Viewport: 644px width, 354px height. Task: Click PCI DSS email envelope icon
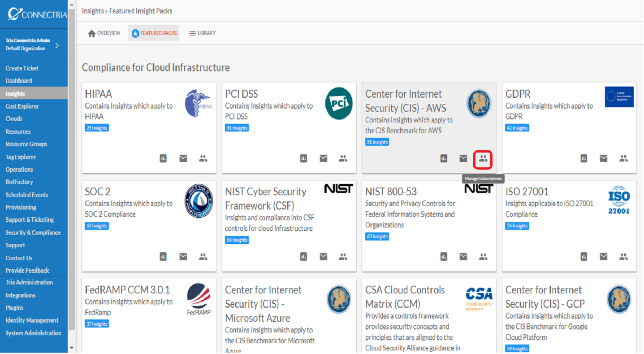click(324, 158)
